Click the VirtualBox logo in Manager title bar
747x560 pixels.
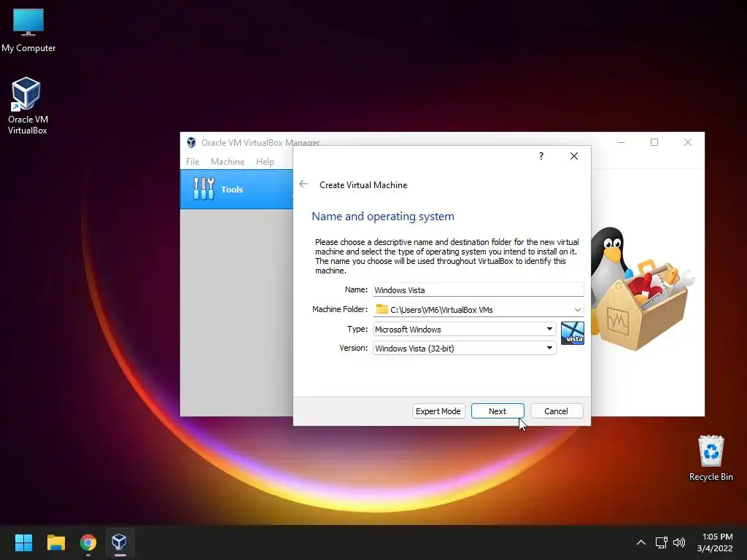click(192, 142)
